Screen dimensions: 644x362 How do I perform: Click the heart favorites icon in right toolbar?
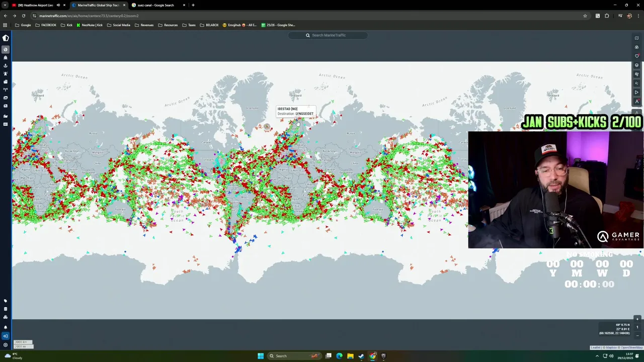pyautogui.click(x=637, y=56)
